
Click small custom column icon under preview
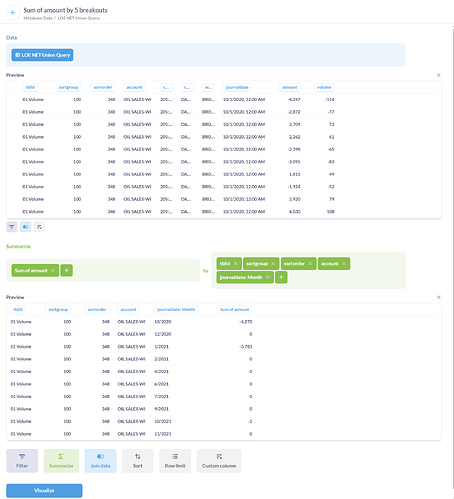pos(39,227)
